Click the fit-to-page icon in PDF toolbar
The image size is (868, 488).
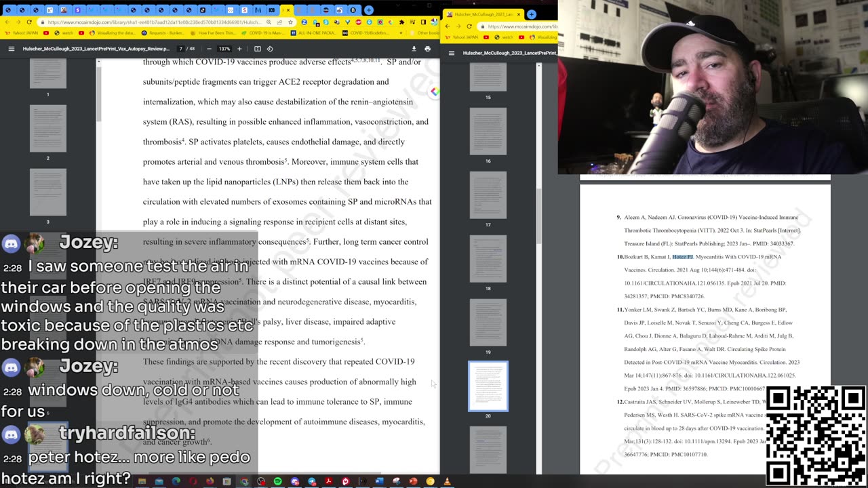tap(257, 49)
